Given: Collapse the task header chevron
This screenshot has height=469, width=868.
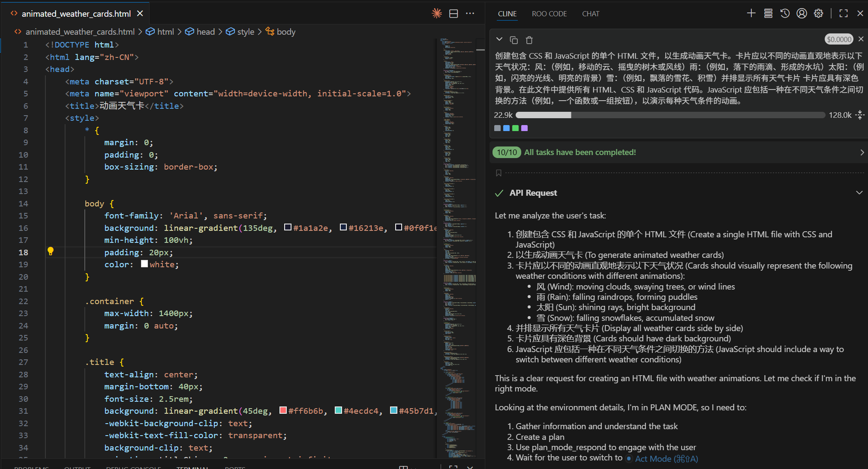Looking at the screenshot, I should pos(499,39).
